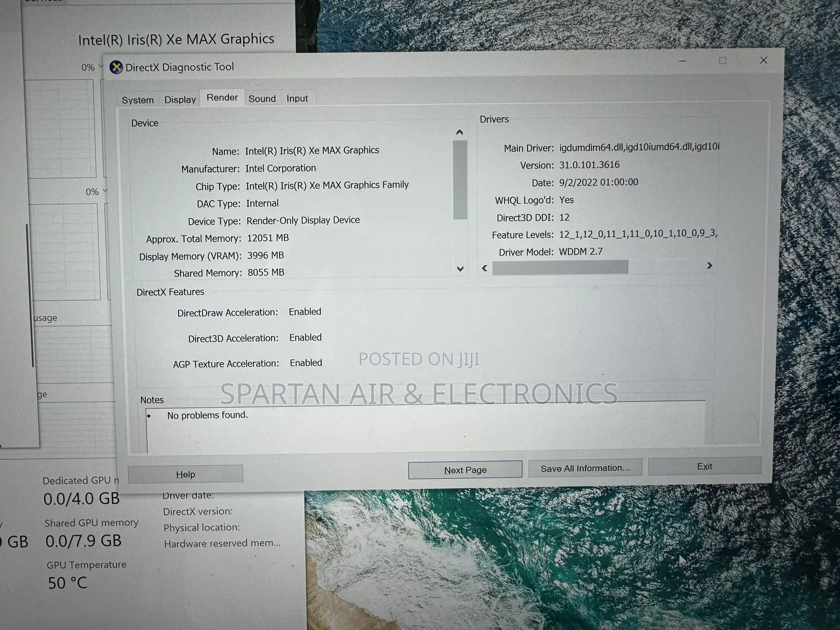Image resolution: width=840 pixels, height=630 pixels.
Task: Click the Direct3D DDI value 12
Action: tap(564, 217)
